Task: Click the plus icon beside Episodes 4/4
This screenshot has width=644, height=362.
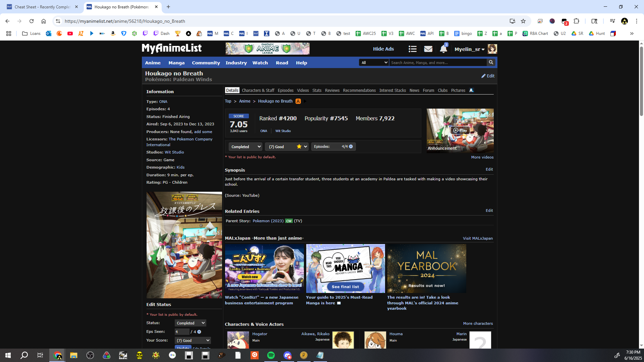Action: point(351,146)
